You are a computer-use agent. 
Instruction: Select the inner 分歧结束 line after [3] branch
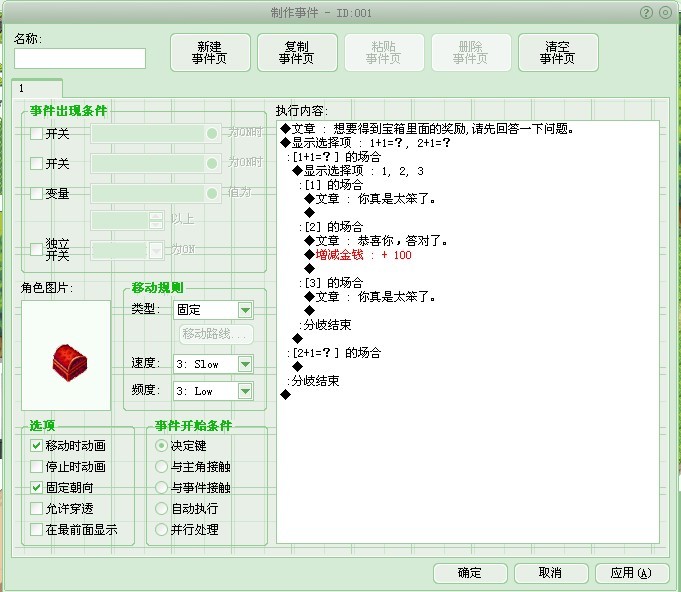[x=325, y=324]
